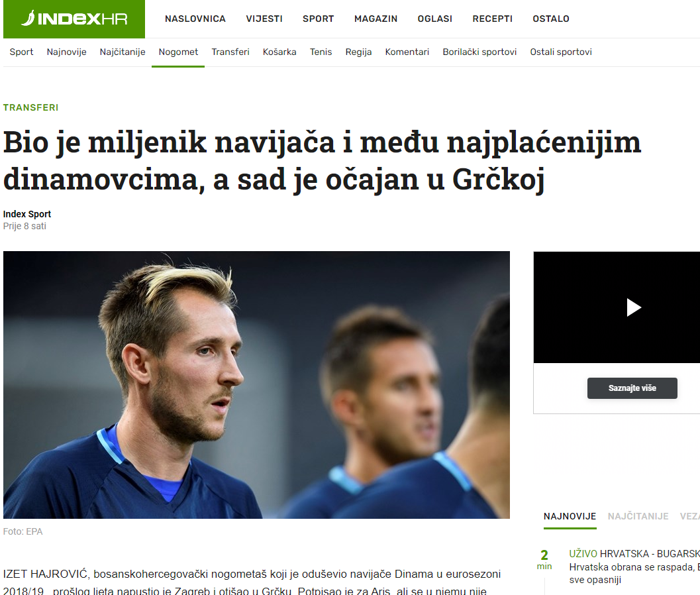Open the MAGAZIN section

point(375,19)
